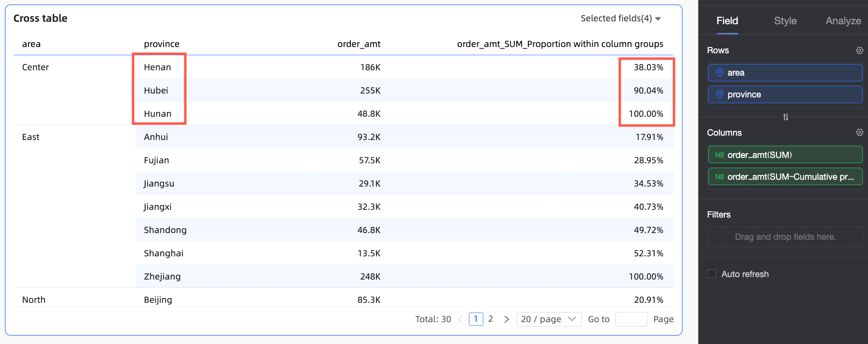The width and height of the screenshot is (868, 344).
Task: Click the Go to page input box
Action: [x=631, y=319]
